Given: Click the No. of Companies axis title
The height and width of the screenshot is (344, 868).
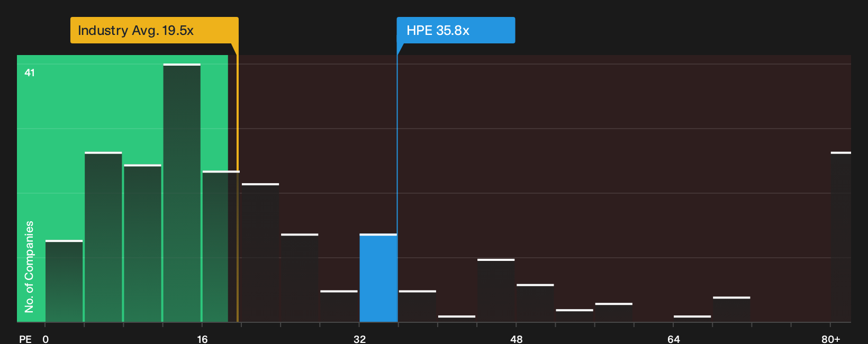Looking at the screenshot, I should (29, 266).
